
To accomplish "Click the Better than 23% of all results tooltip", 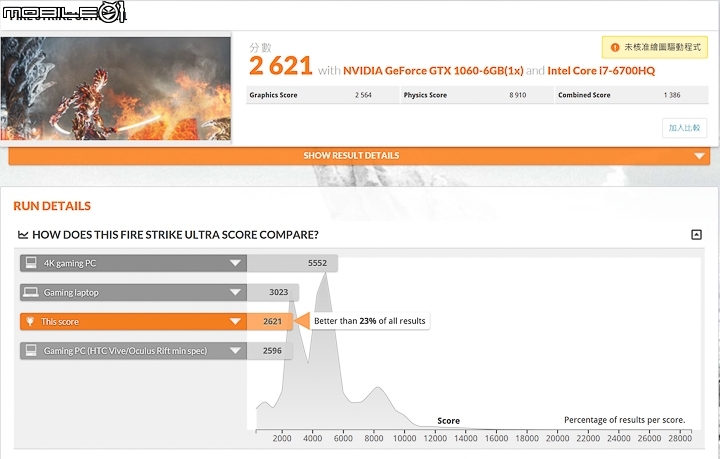I will [x=370, y=321].
